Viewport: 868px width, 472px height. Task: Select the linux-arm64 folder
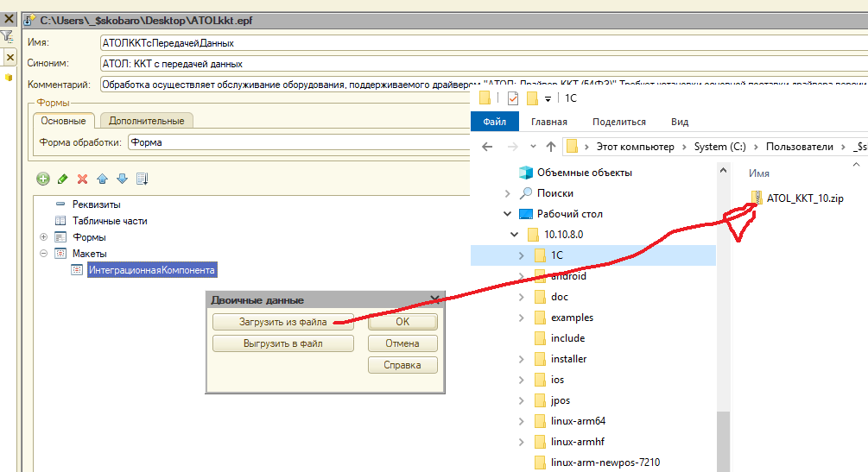tap(578, 421)
